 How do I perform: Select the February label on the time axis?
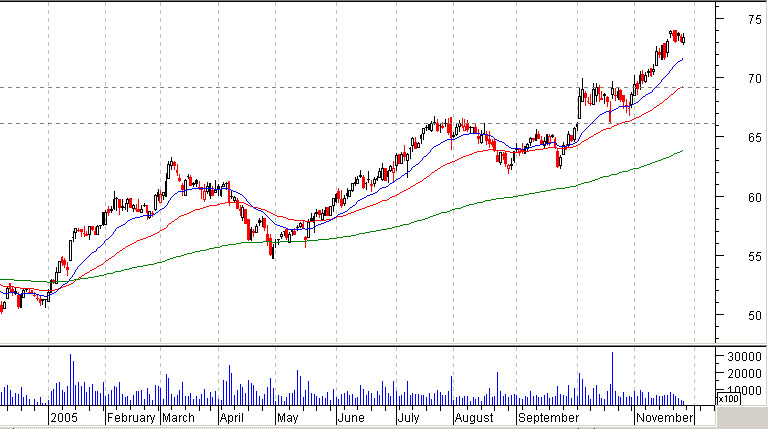click(x=131, y=418)
